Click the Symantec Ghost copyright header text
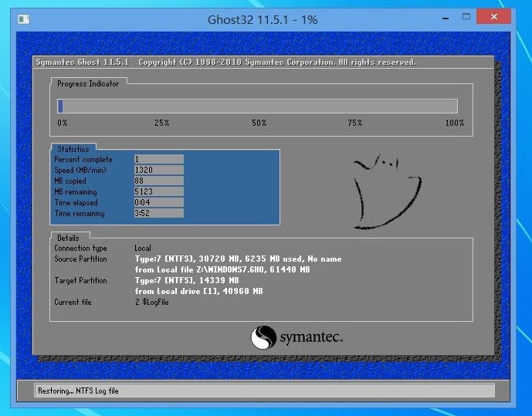 (x=226, y=62)
